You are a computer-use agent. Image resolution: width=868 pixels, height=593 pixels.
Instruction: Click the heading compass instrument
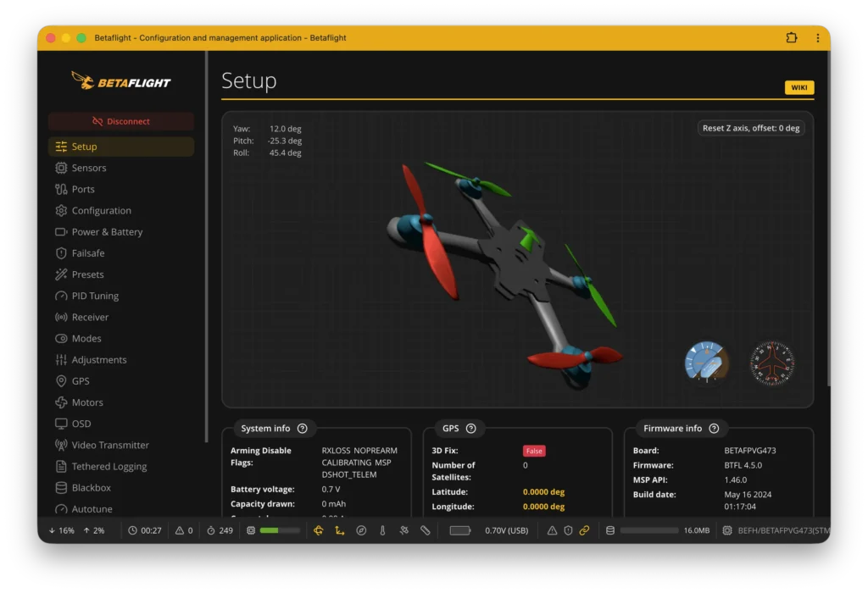click(x=771, y=363)
